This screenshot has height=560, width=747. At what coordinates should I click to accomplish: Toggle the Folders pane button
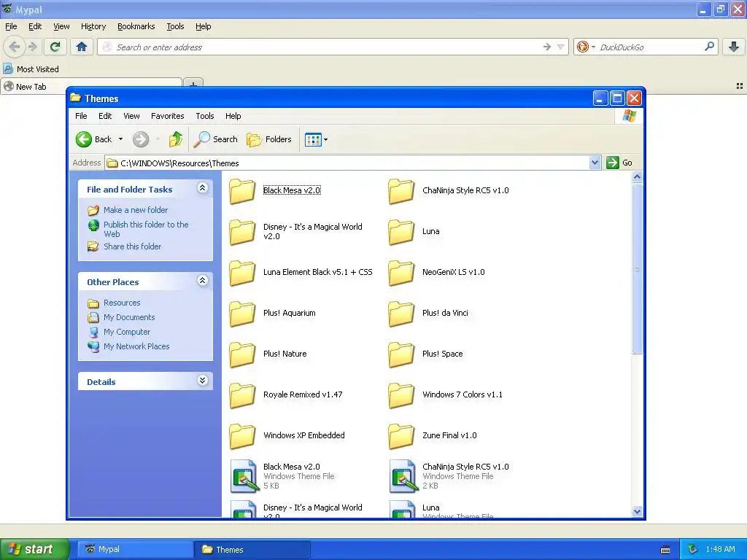(269, 139)
